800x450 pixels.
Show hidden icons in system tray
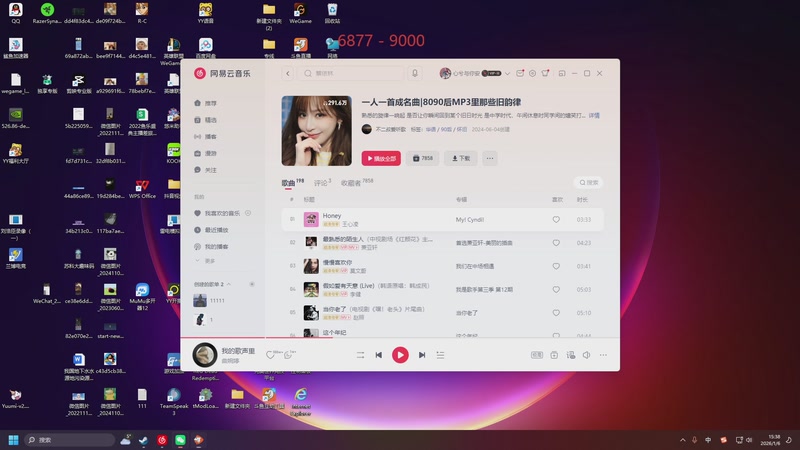point(683,440)
